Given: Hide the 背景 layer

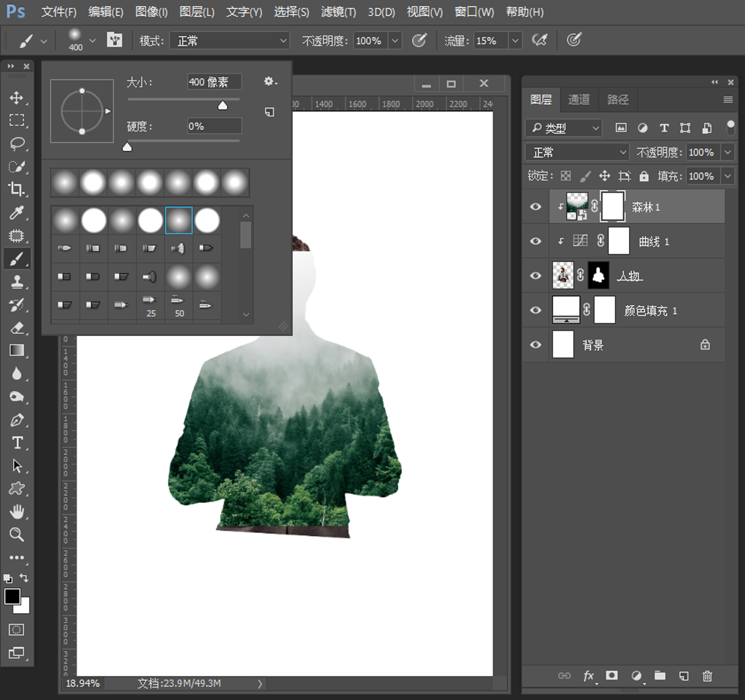Looking at the screenshot, I should 535,345.
